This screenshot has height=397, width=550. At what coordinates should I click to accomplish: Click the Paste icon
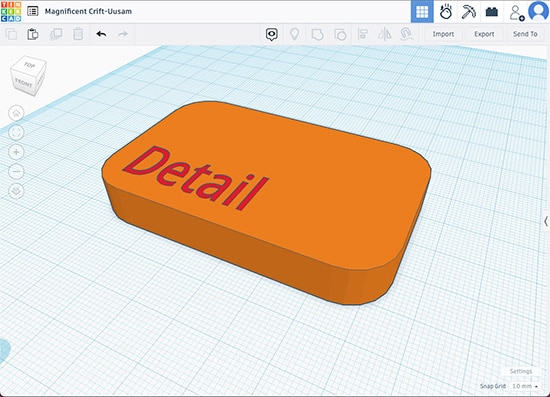point(33,34)
